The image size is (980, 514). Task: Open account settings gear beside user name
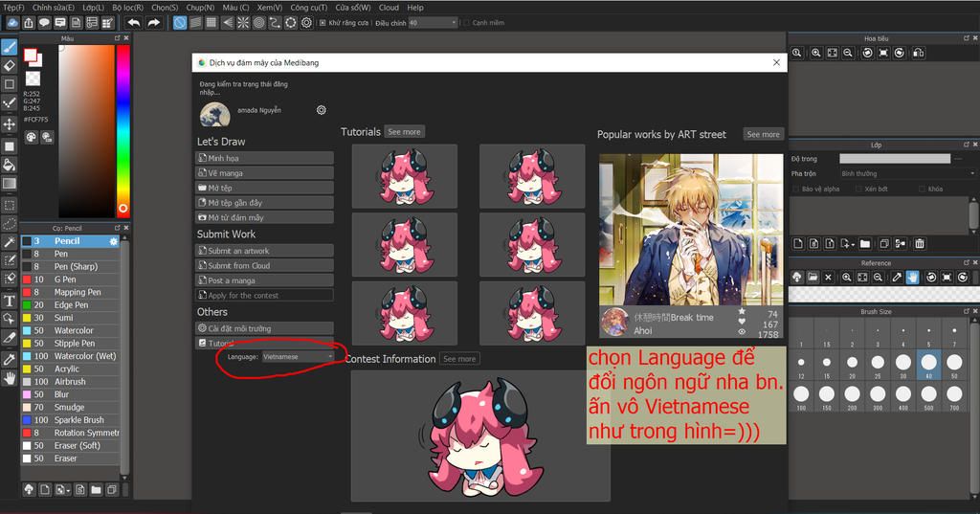(322, 110)
